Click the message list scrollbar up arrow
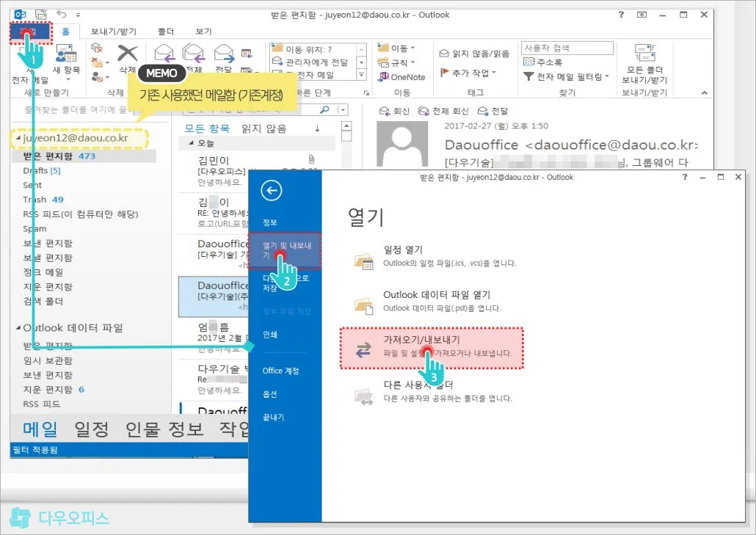This screenshot has width=756, height=535. (x=346, y=125)
